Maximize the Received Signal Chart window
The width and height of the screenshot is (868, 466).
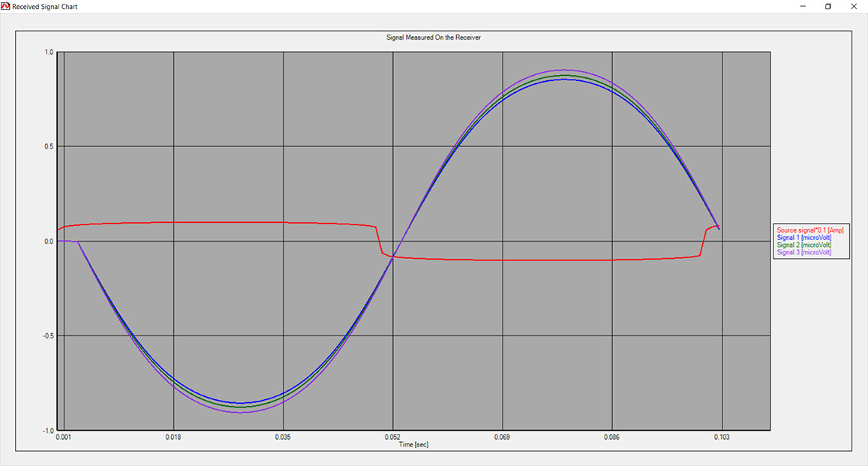coord(828,6)
